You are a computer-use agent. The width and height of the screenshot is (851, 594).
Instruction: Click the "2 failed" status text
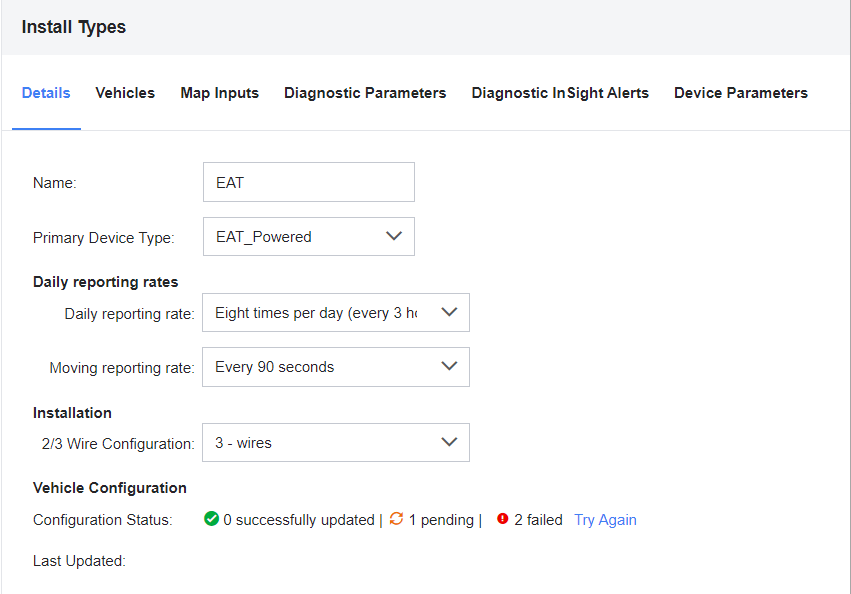click(x=537, y=520)
